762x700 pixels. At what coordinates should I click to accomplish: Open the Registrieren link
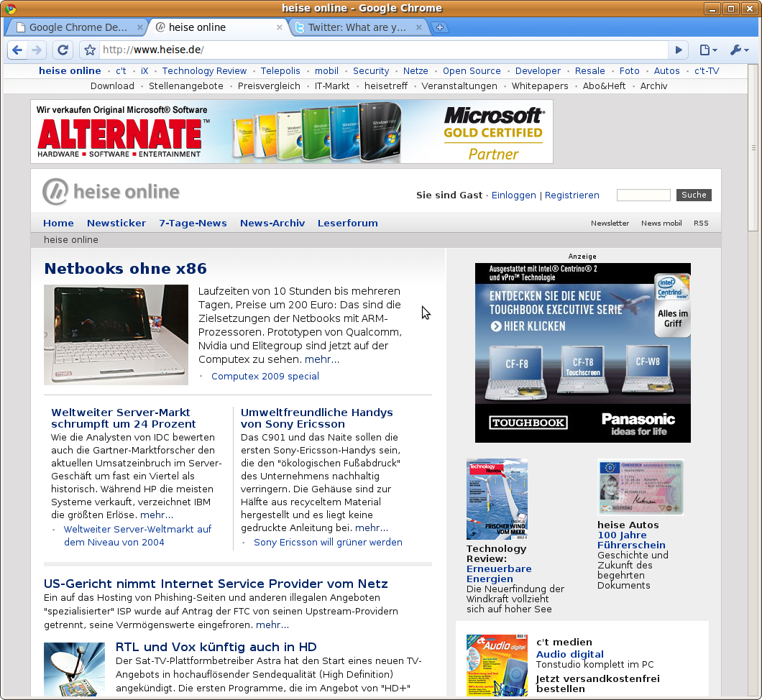(572, 195)
